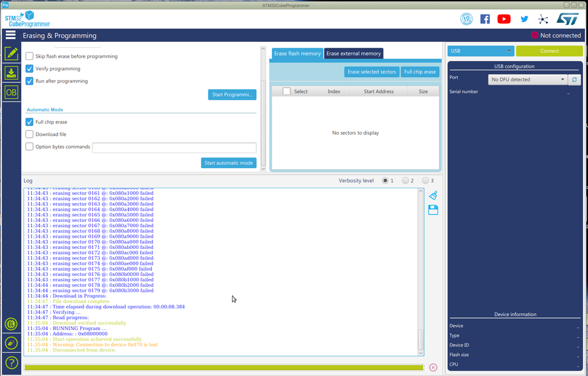This screenshot has height=376, width=588.
Task: Select verbosity level 1
Action: (385, 181)
